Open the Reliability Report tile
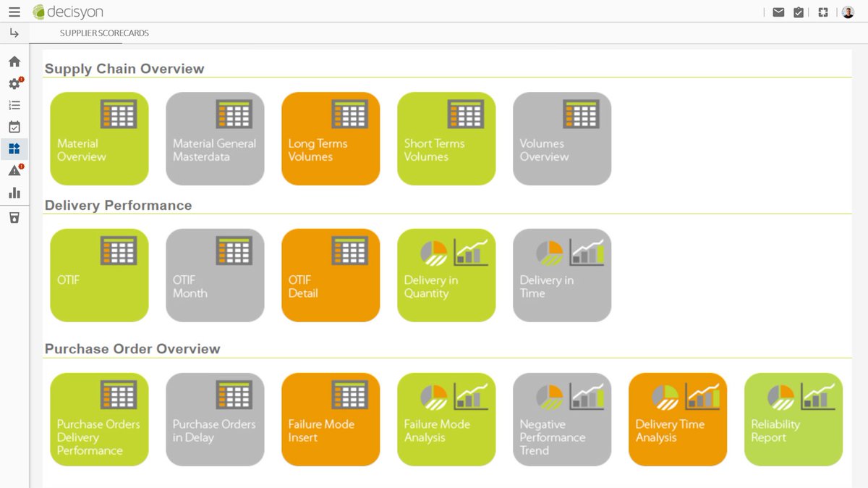Viewport: 868px width, 488px height. [x=793, y=418]
